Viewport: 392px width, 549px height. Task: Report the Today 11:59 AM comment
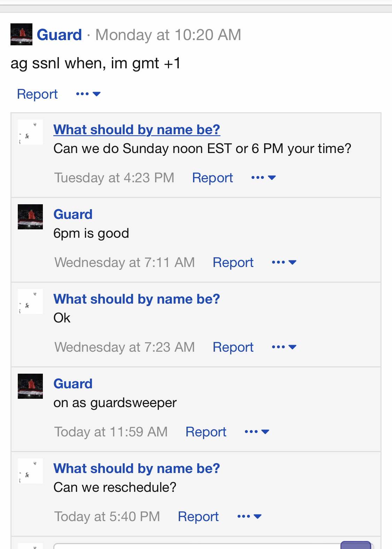click(206, 432)
